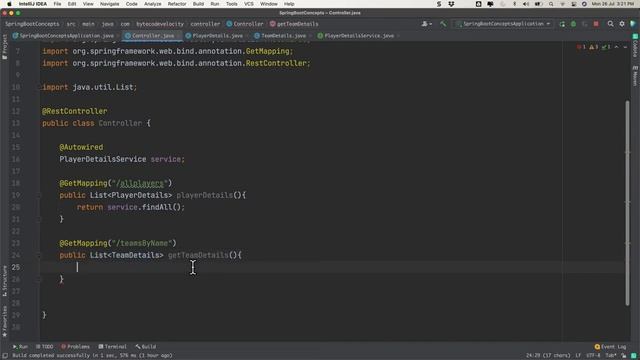Click the "/allplayers" mapping string
The width and height of the screenshot is (640, 360).
(x=140, y=184)
